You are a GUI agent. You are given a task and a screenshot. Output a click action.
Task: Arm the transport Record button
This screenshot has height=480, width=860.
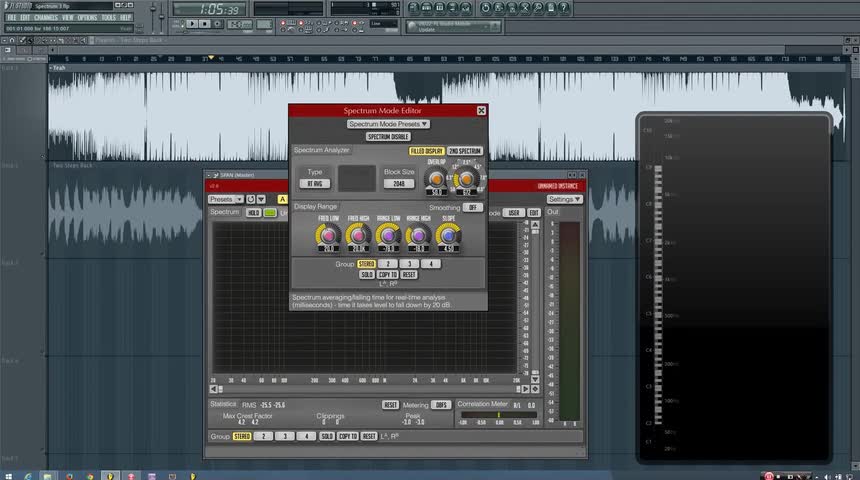point(217,24)
